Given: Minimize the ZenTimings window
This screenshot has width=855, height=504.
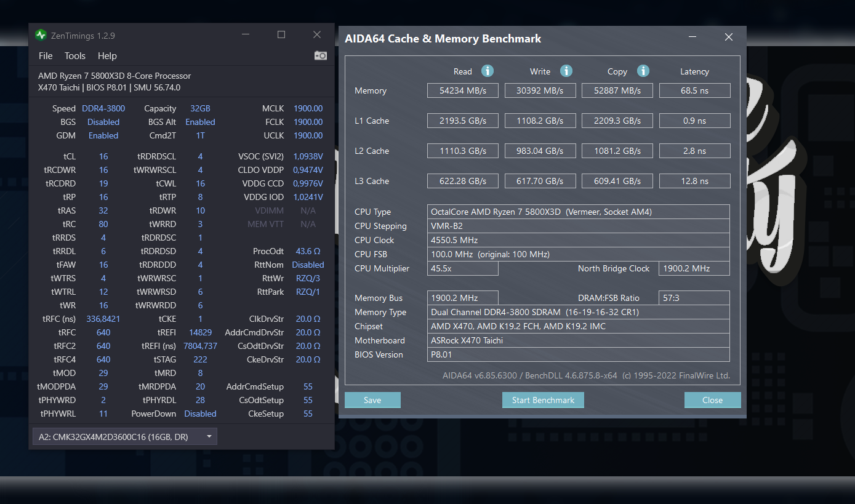Looking at the screenshot, I should click(245, 35).
